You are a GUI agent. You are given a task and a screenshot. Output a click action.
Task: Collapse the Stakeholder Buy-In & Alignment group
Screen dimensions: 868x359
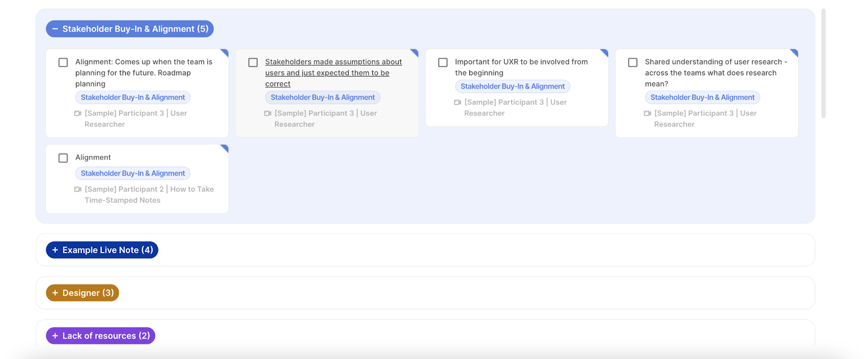tap(55, 29)
